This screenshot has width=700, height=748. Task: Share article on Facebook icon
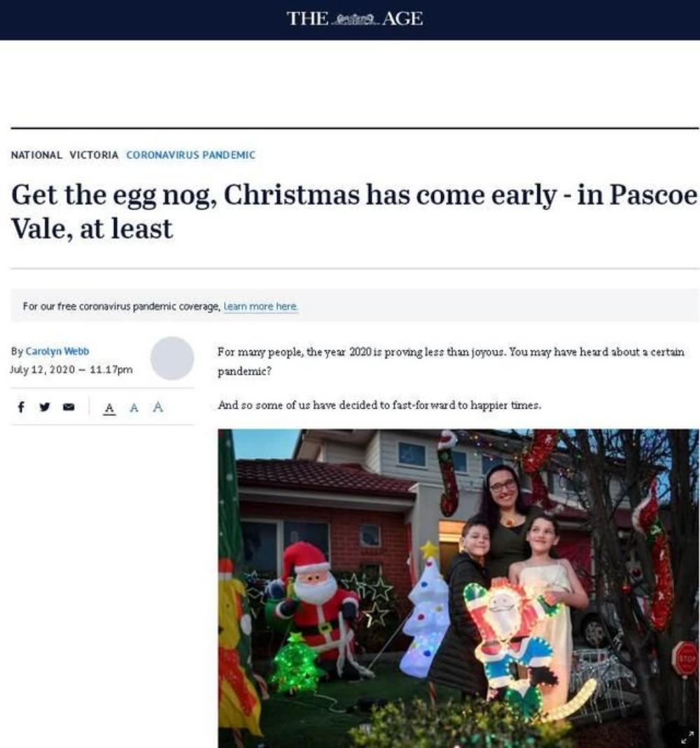(21, 407)
